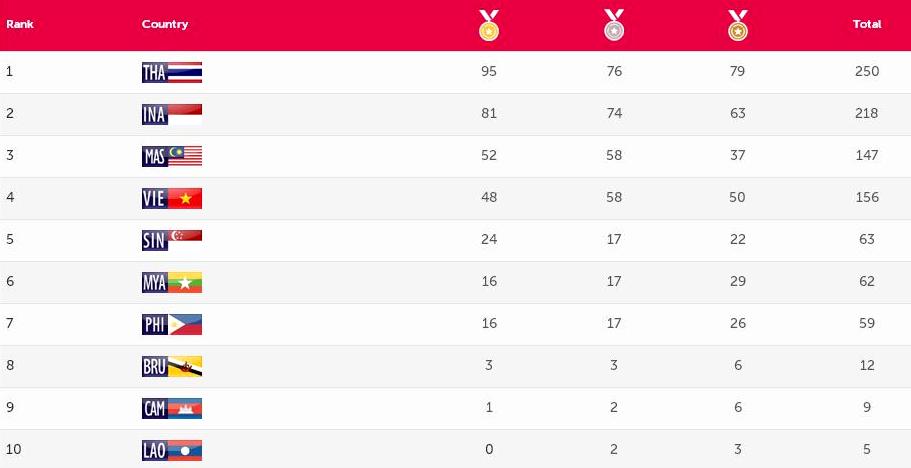The image size is (911, 468).
Task: Click the Cambodia CAM flag icon
Action: pyautogui.click(x=172, y=408)
